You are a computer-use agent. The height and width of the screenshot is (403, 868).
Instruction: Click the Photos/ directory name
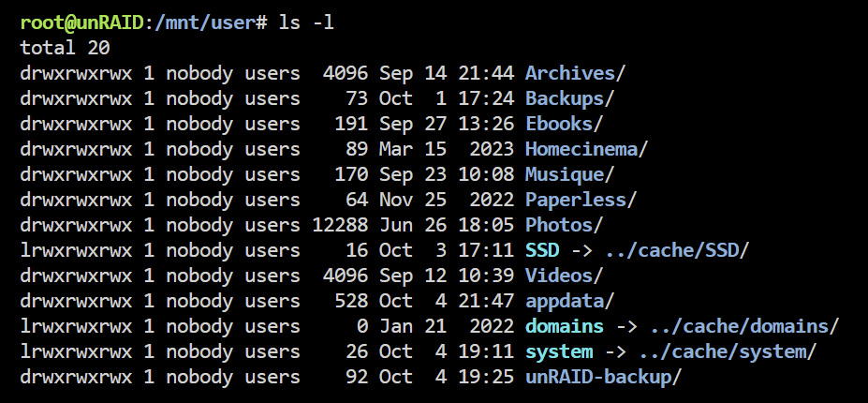(x=564, y=225)
